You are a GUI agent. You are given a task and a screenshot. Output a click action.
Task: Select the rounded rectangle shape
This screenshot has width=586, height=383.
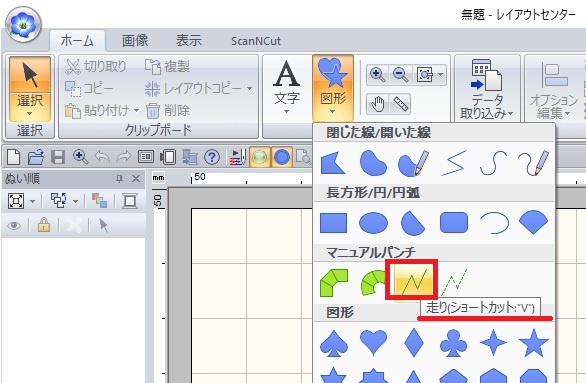454,223
